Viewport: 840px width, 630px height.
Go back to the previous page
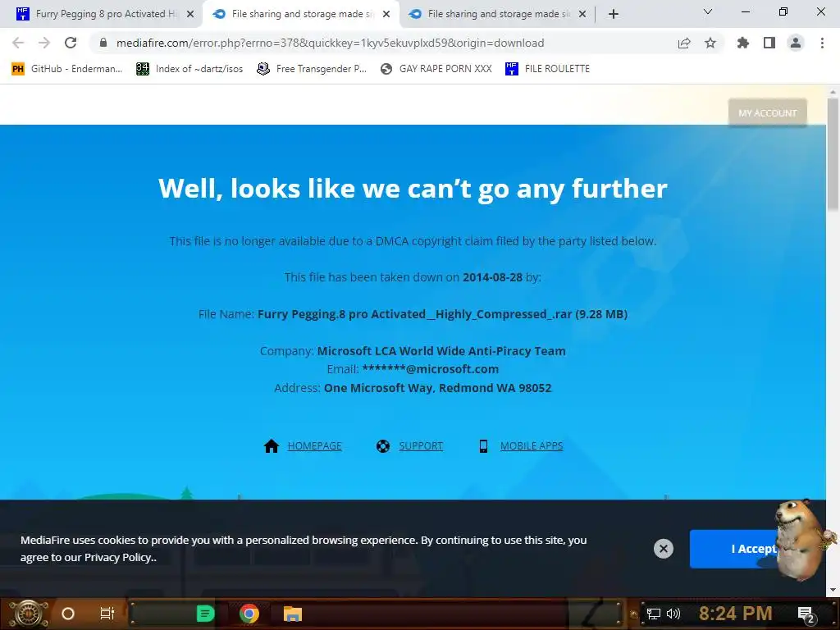click(x=18, y=43)
